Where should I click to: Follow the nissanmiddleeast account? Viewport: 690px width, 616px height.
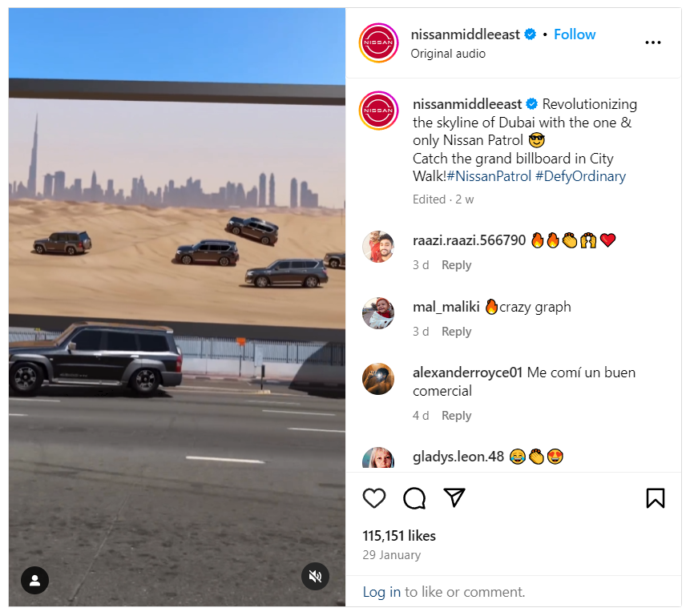click(575, 34)
